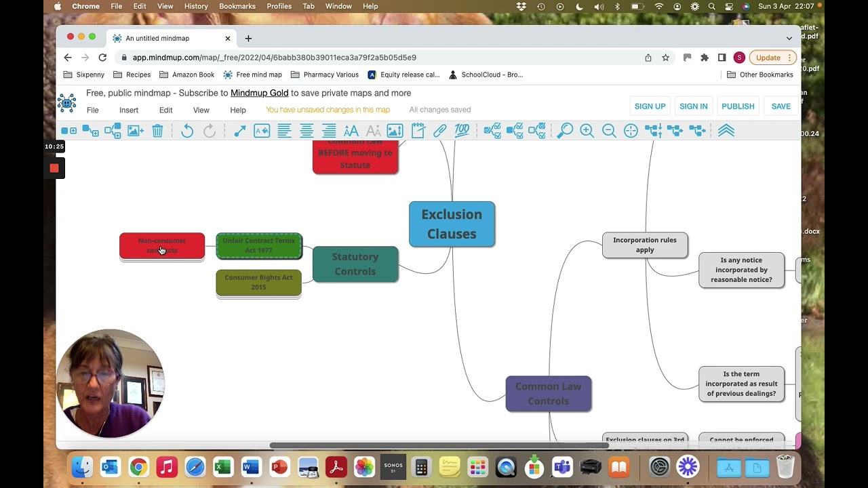868x488 pixels.
Task: Click the redo arrow in the toolbar
Action: (210, 131)
